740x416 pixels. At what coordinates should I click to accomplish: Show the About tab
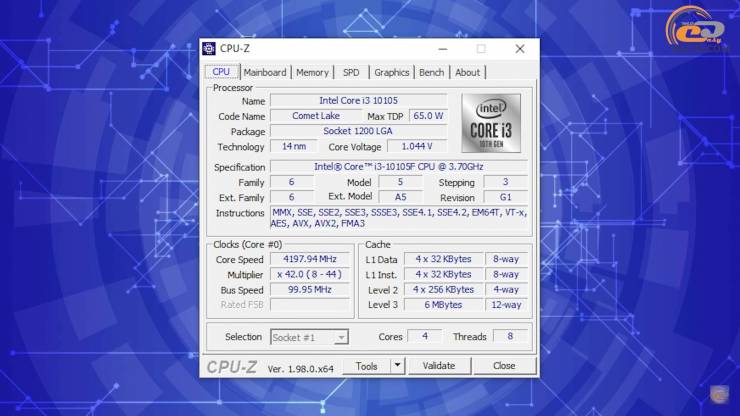(467, 72)
